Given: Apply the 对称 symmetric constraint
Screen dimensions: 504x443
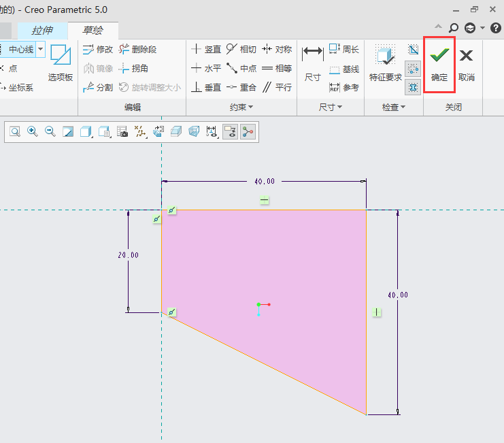Looking at the screenshot, I should [x=277, y=50].
